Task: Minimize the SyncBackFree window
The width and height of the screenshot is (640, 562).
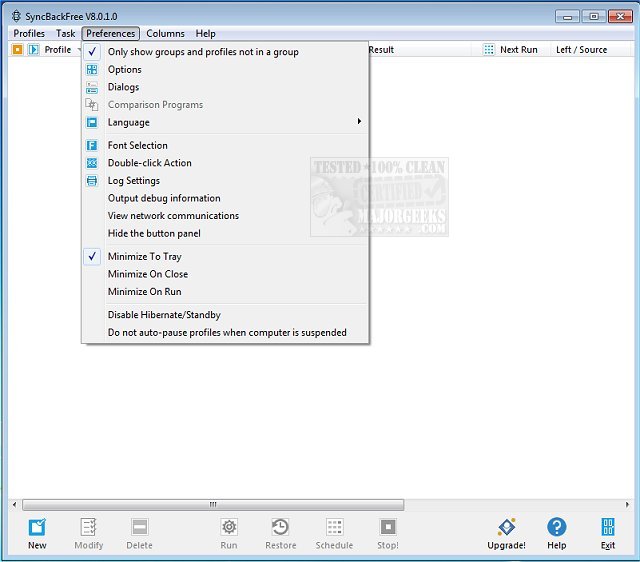Action: pos(567,16)
